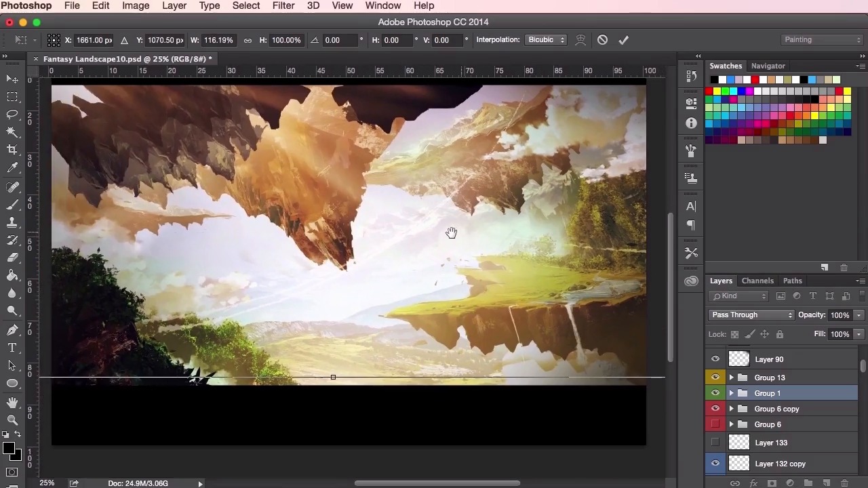Image resolution: width=868 pixels, height=488 pixels.
Task: Open the Interpolation Bicubic dropdown
Action: pos(546,40)
